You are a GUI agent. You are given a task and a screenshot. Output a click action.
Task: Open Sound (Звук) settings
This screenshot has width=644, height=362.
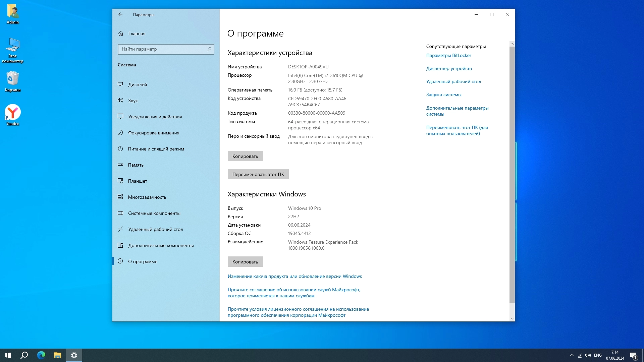coord(133,101)
